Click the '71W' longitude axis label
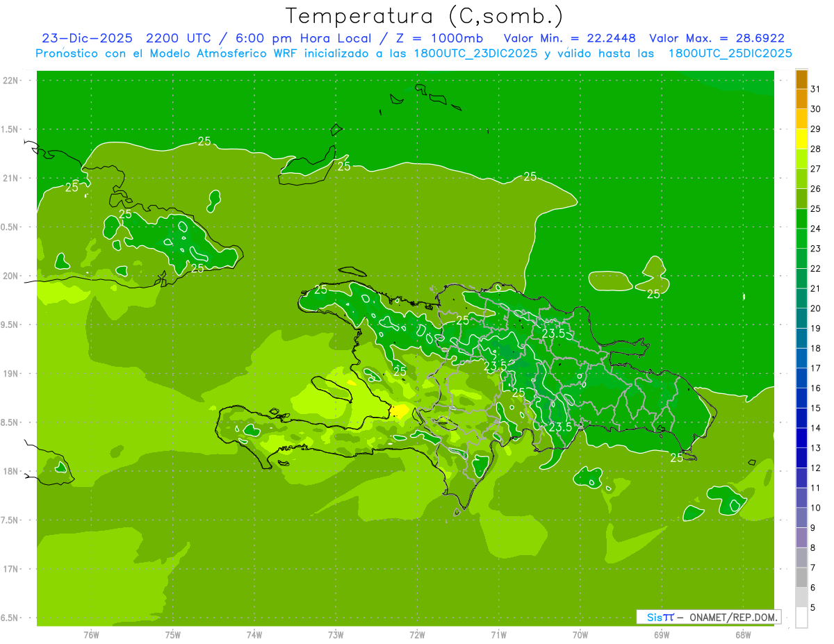834x644 pixels. pos(498,634)
